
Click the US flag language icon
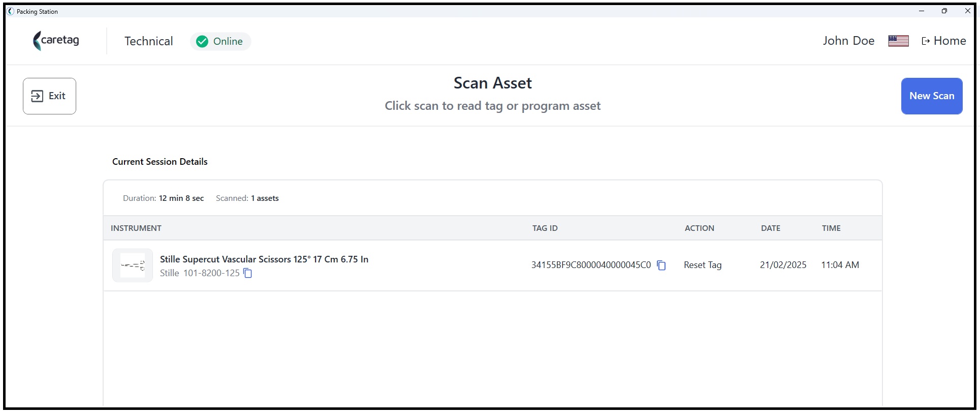pos(898,41)
